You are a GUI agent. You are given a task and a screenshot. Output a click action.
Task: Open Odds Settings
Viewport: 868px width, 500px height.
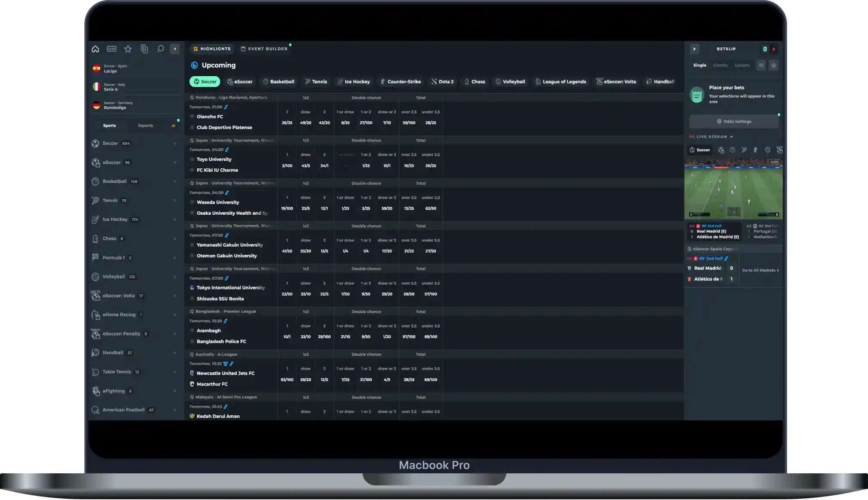pyautogui.click(x=734, y=122)
